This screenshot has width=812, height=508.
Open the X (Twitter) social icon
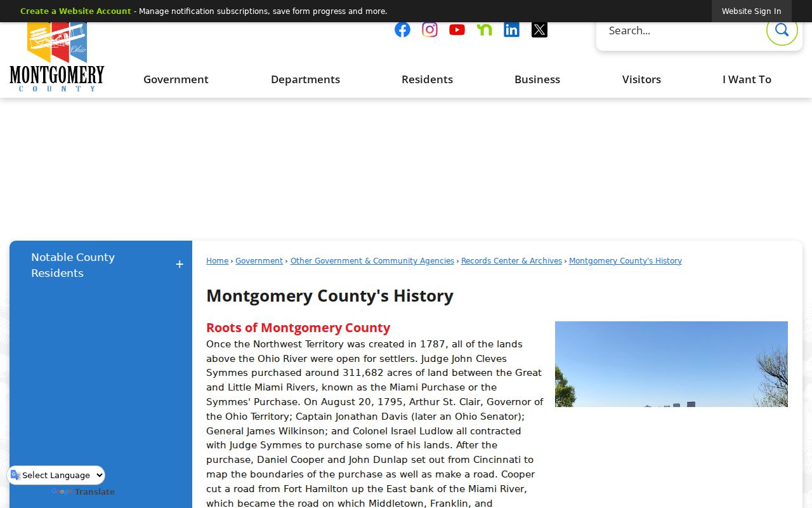tap(539, 30)
